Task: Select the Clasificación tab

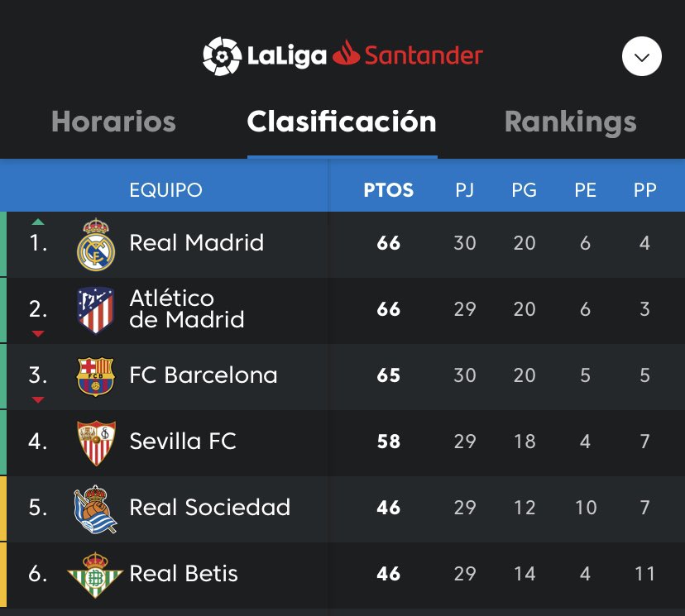Action: (342, 122)
